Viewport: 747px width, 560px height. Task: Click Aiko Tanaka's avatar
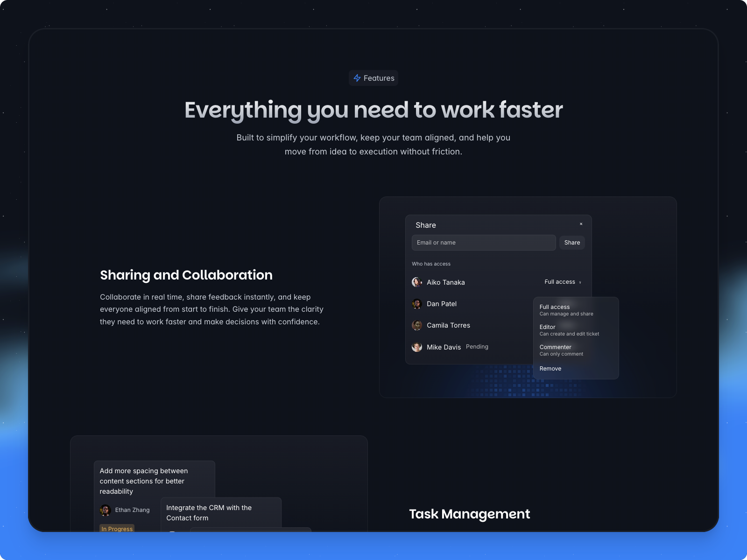[x=417, y=282]
